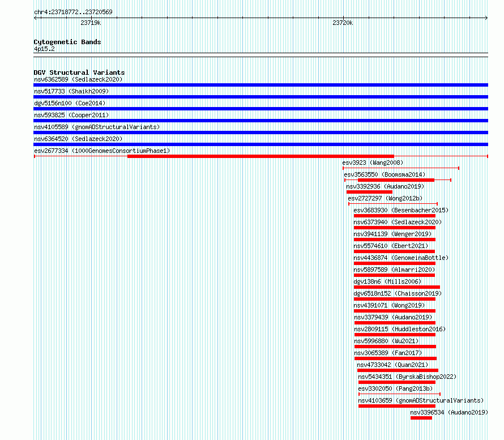504x440 pixels.
Task: Click the DGV Structural Variants track title
Action: click(79, 72)
